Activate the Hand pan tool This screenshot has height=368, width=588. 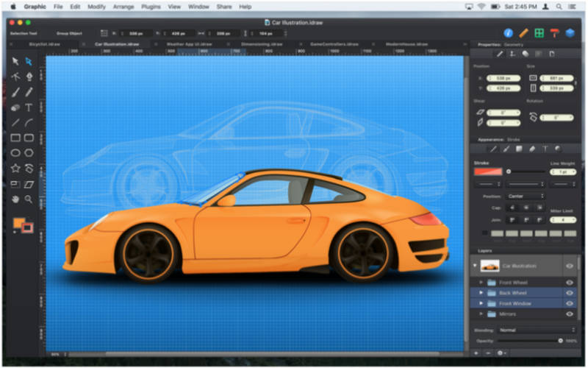point(15,199)
